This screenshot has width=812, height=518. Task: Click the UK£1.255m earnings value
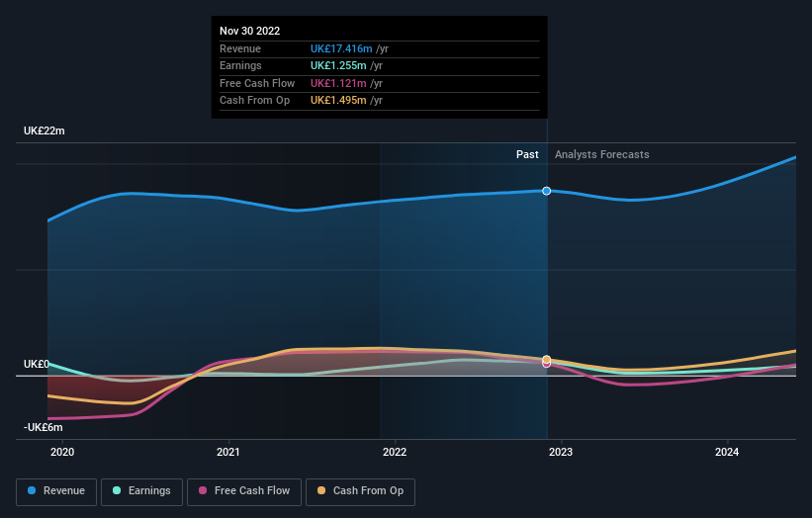[x=338, y=65]
